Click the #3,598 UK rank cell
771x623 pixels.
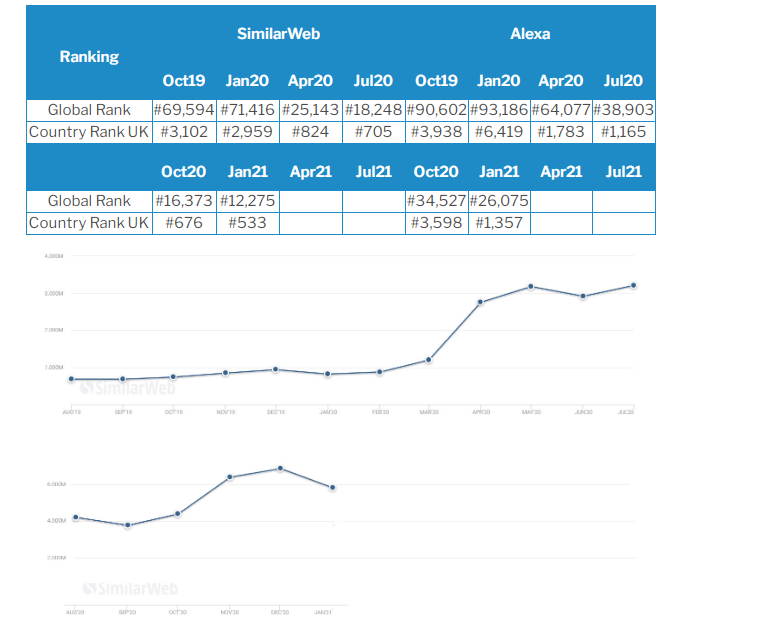tap(437, 223)
